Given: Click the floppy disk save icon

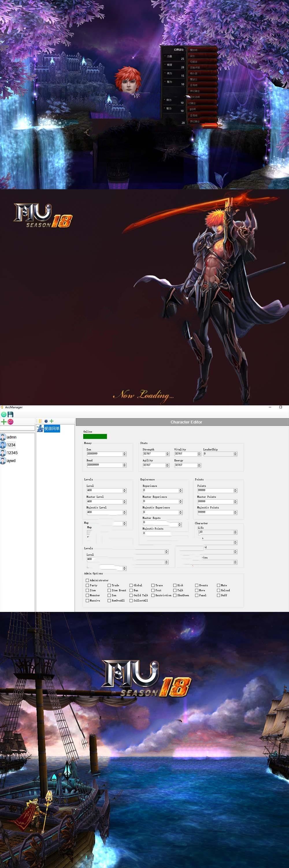Looking at the screenshot, I should [10, 414].
